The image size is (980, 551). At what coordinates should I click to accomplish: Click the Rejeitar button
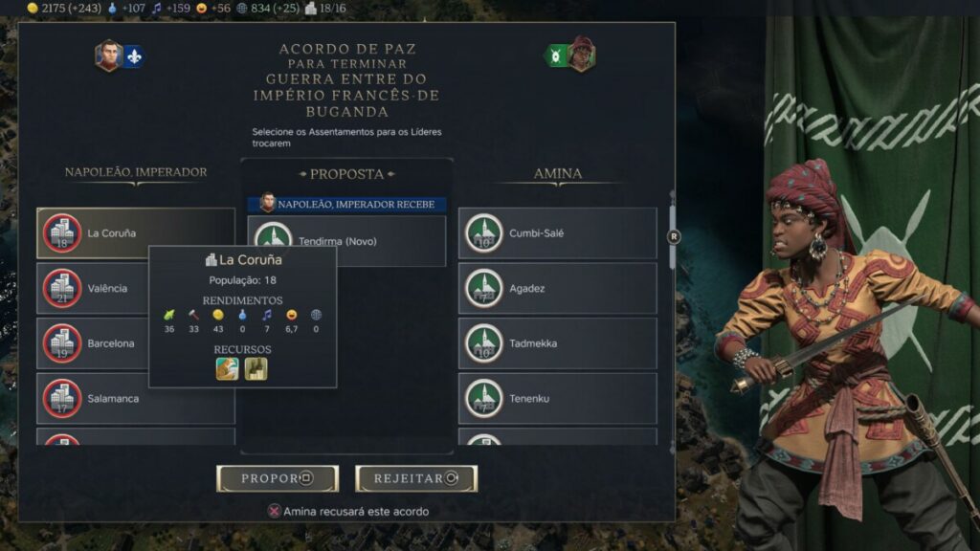tap(416, 478)
